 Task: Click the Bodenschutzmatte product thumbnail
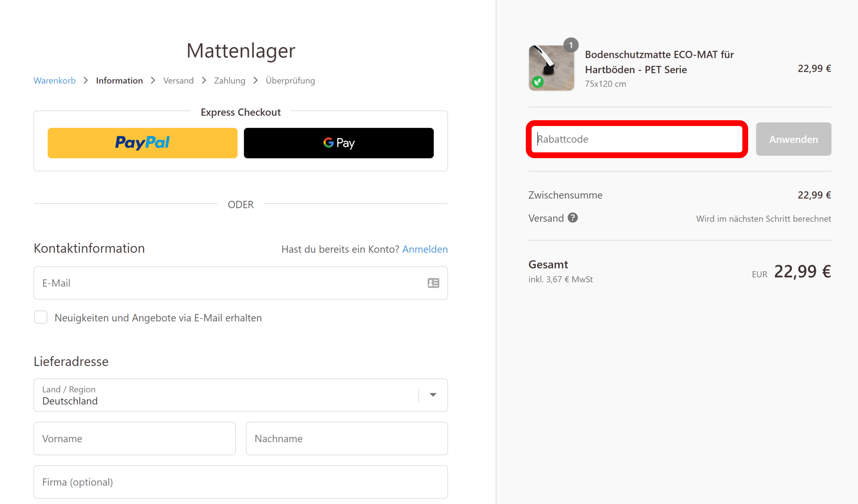(x=552, y=68)
